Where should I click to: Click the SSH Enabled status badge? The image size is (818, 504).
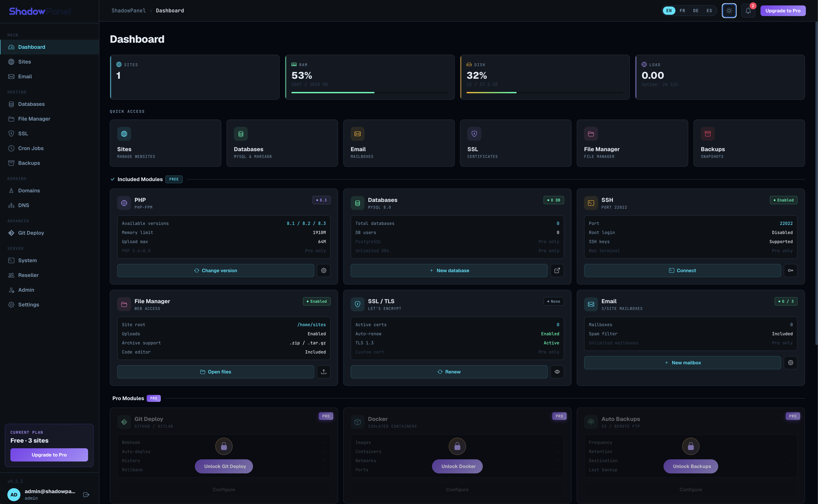click(783, 200)
